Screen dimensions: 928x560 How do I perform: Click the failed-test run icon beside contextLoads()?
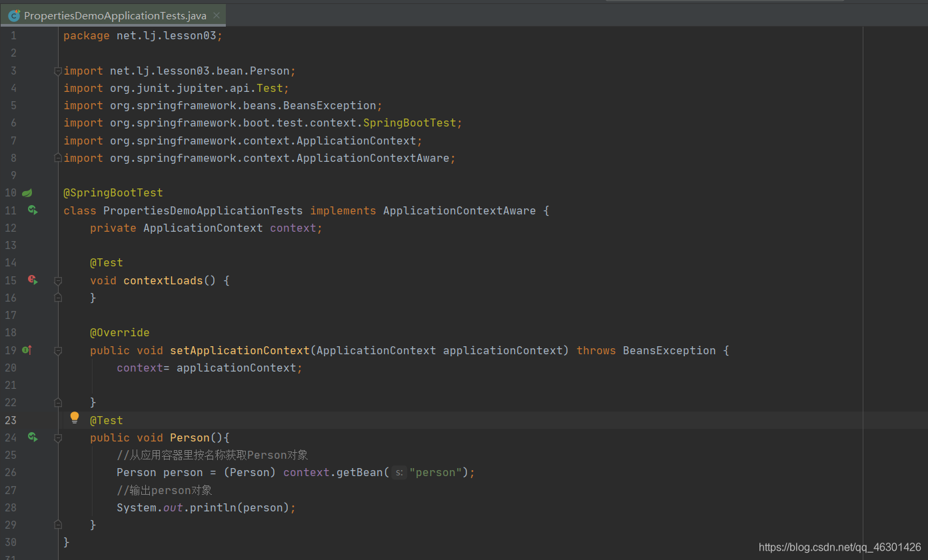pos(32,280)
